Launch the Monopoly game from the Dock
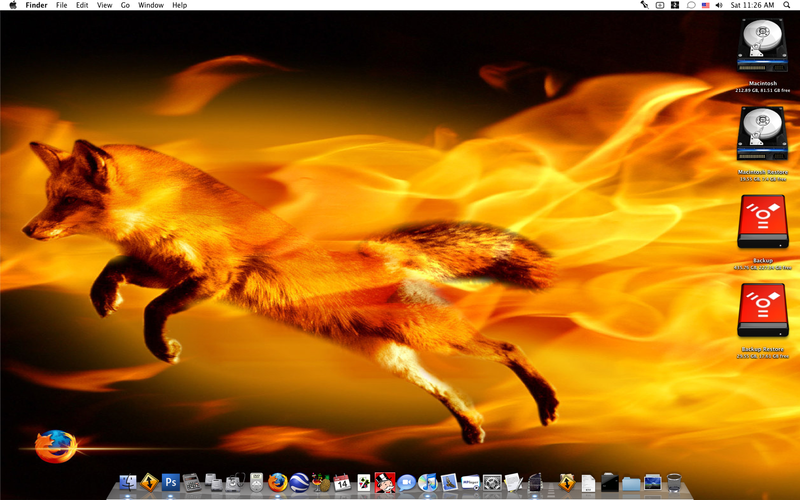This screenshot has height=500, width=800. [385, 482]
